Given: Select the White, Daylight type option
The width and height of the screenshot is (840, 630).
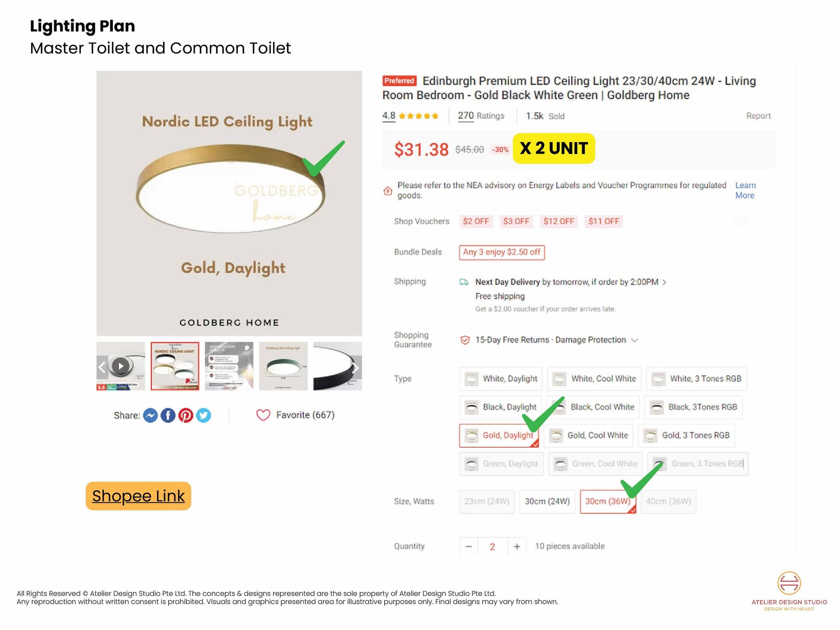Looking at the screenshot, I should (x=501, y=379).
